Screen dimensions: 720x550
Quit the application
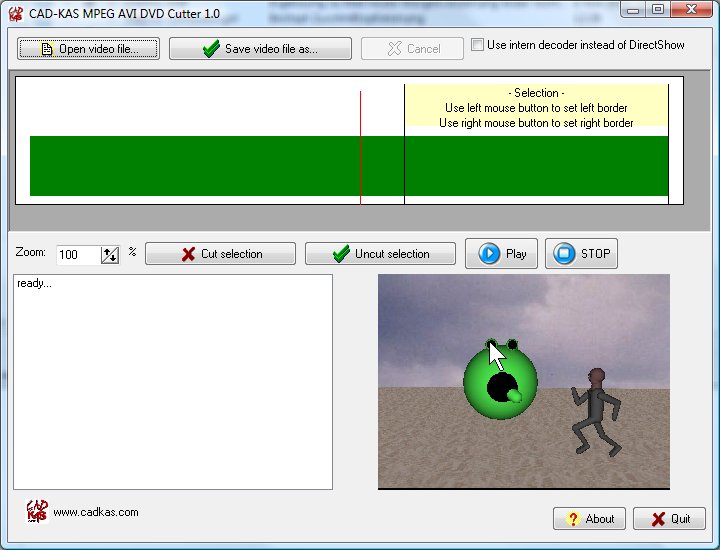(x=670, y=519)
